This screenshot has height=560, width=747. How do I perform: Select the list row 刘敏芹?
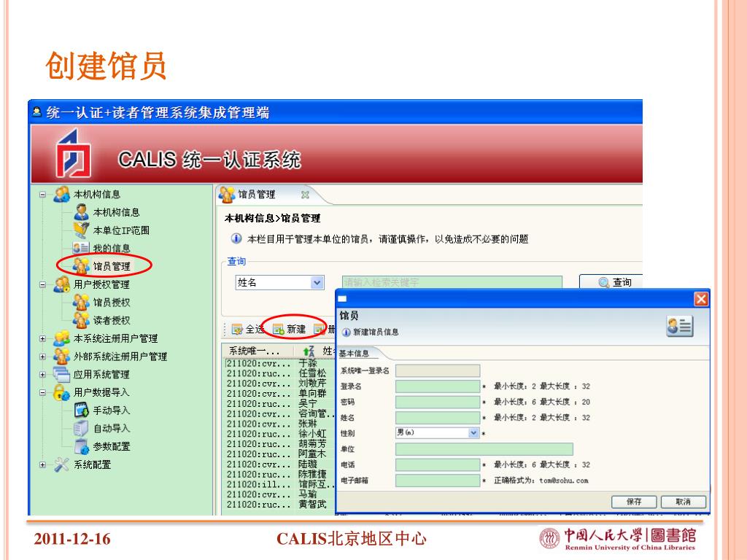[x=279, y=383]
